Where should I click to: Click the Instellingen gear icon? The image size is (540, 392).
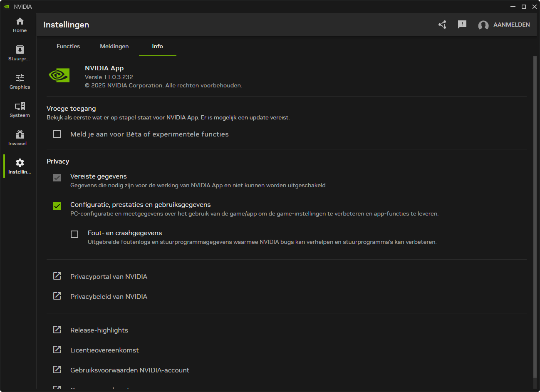[20, 163]
